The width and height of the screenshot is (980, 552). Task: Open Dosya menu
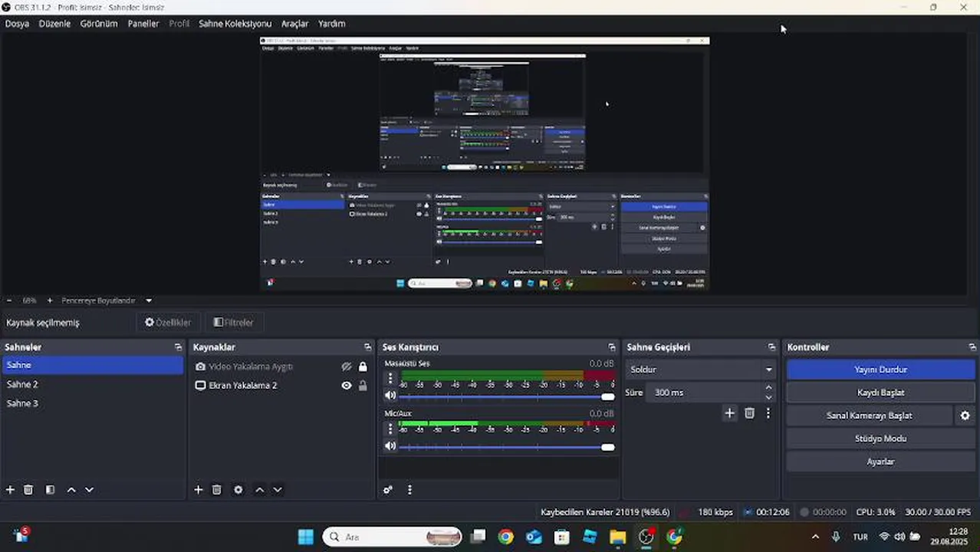tap(17, 24)
